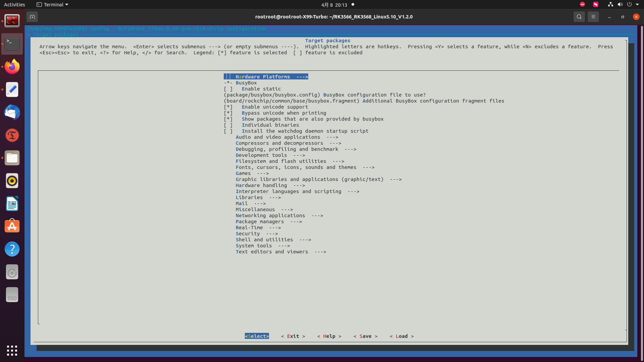The image size is (644, 362).
Task: Open Files manager in dock
Action: [x=12, y=158]
